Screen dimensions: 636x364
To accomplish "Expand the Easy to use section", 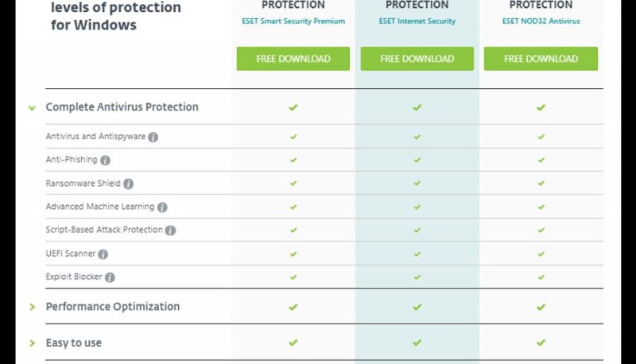I will (x=32, y=343).
